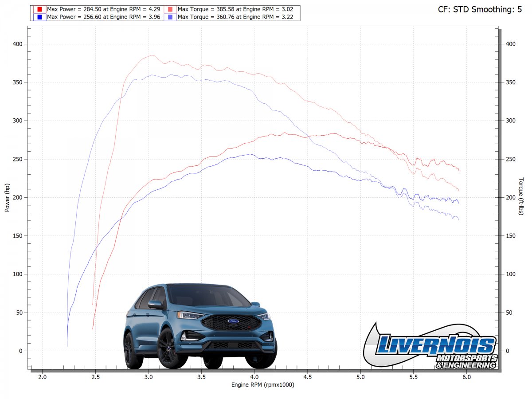
Task: Click the red Max Power legend swatch
Action: [39, 9]
